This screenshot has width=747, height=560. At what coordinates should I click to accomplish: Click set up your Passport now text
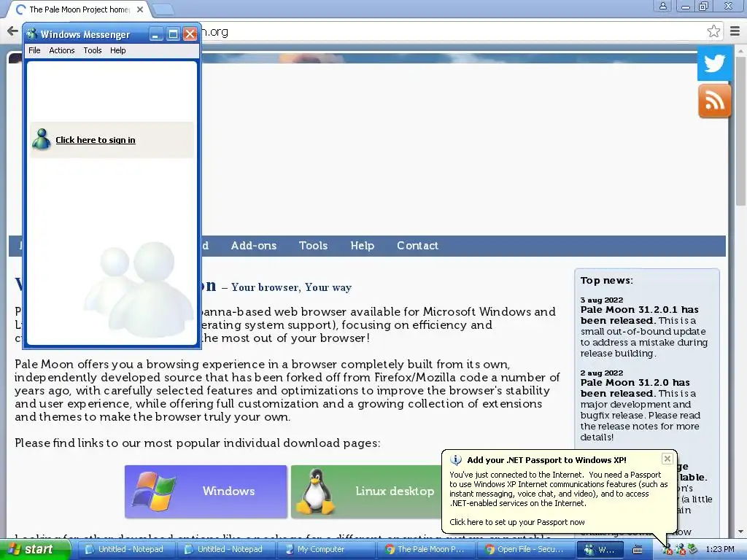(x=517, y=522)
